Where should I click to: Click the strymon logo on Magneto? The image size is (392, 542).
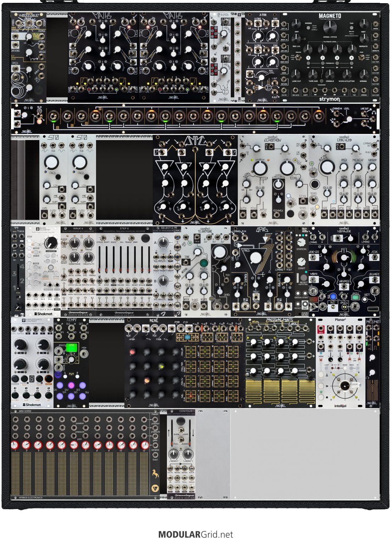click(330, 99)
